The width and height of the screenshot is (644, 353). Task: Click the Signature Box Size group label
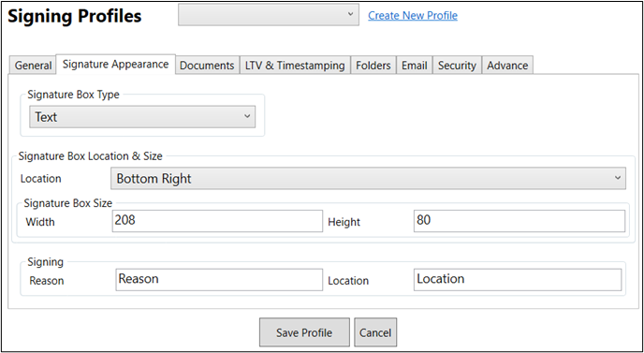(x=67, y=203)
